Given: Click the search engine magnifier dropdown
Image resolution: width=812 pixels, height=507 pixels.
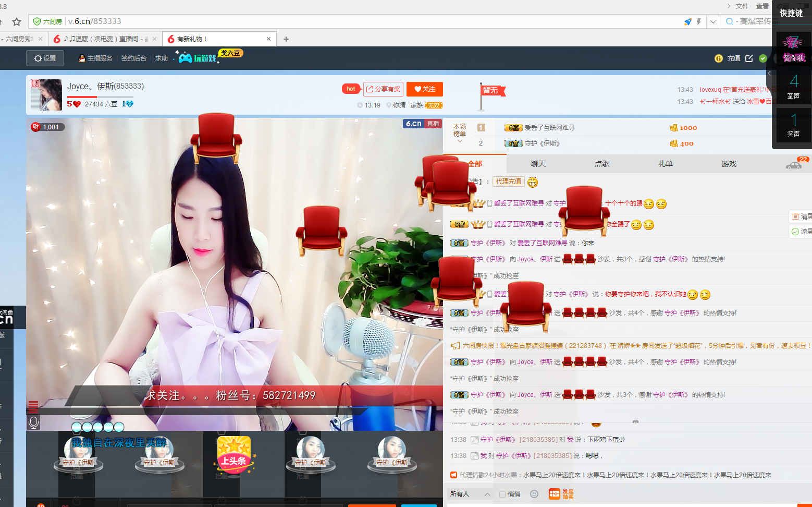Looking at the screenshot, I should (x=731, y=21).
